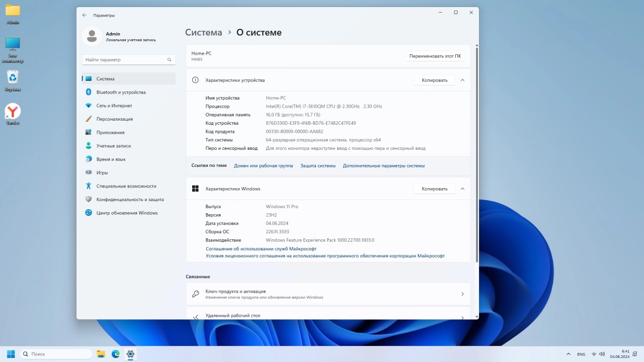Click the Windows logo beside Характеристики Windows
The width and height of the screenshot is (644, 362).
click(x=195, y=189)
